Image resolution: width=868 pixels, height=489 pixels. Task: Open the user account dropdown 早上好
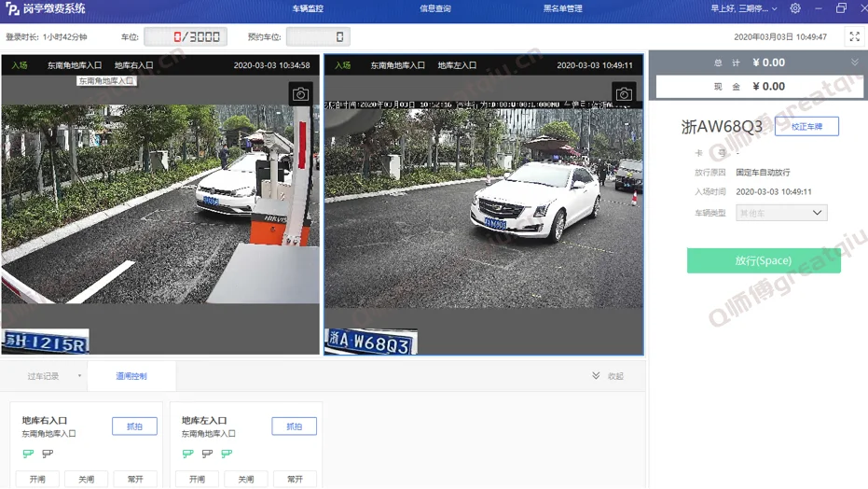[x=743, y=9]
